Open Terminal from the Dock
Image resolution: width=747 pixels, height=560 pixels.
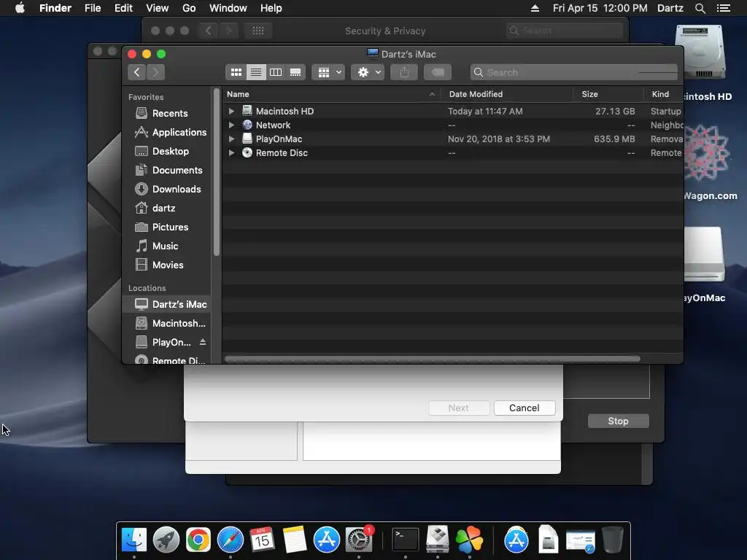(x=406, y=540)
